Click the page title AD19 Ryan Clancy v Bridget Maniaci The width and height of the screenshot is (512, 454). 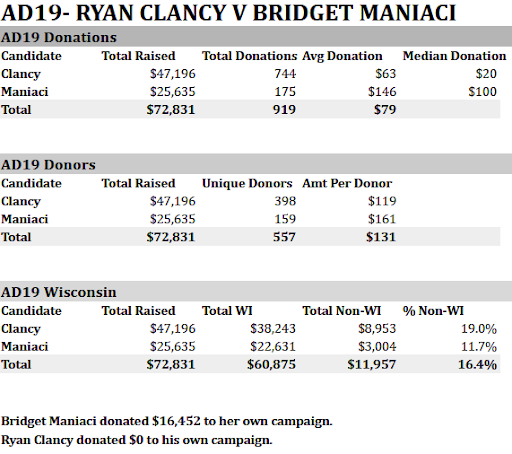(x=228, y=13)
